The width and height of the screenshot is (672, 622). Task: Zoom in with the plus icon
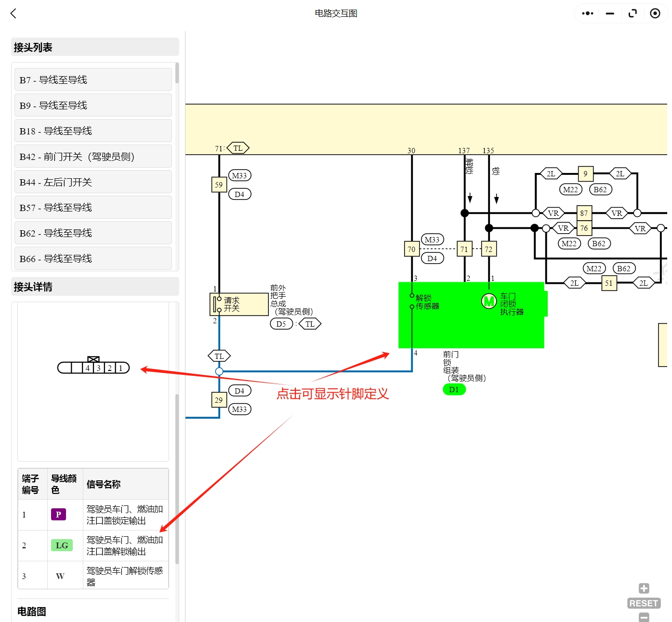click(643, 588)
